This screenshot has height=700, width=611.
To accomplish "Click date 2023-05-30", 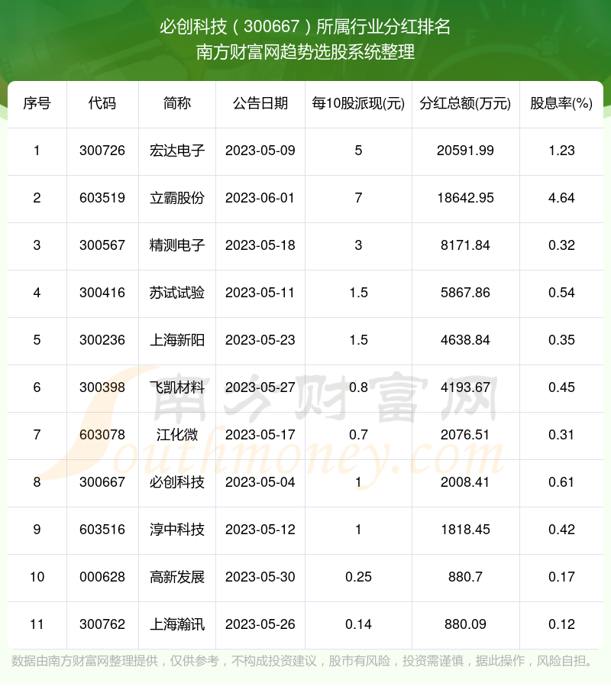I will pyautogui.click(x=260, y=577).
